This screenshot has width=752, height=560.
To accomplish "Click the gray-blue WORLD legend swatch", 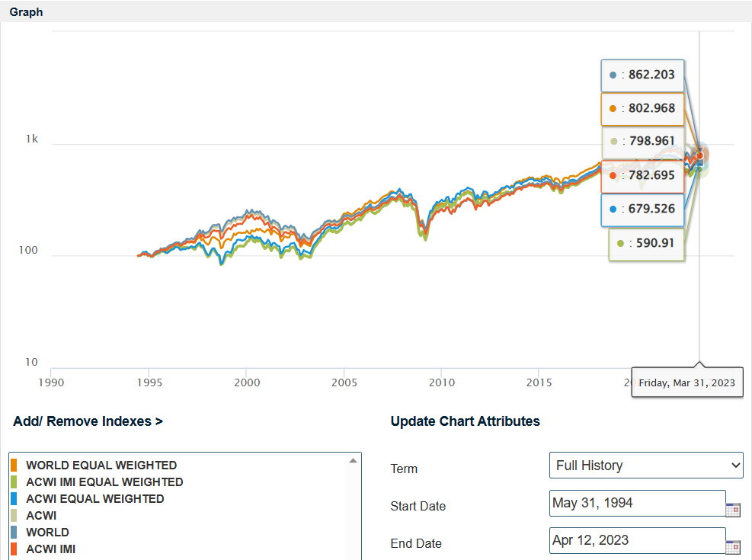I will point(14,533).
